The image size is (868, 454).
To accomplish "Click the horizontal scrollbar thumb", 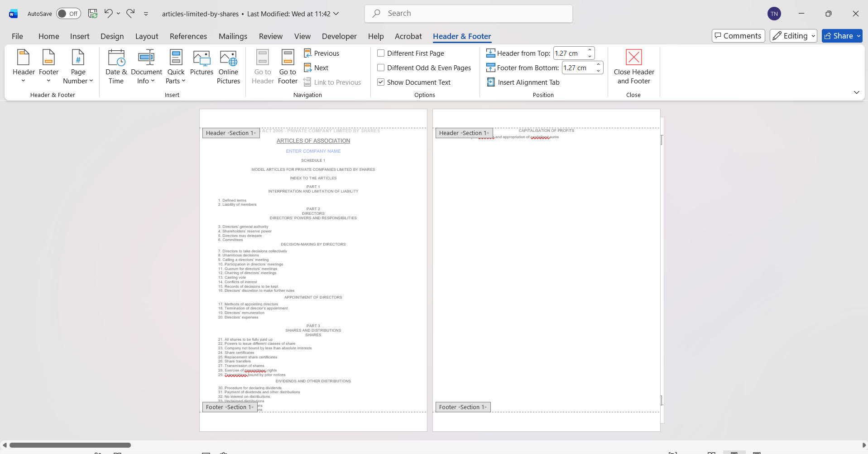I will click(x=70, y=445).
